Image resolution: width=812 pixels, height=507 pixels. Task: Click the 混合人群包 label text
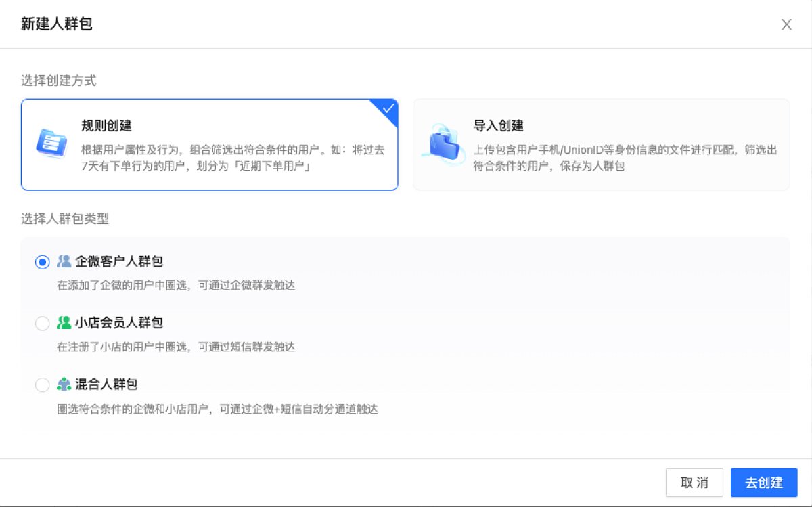(106, 384)
